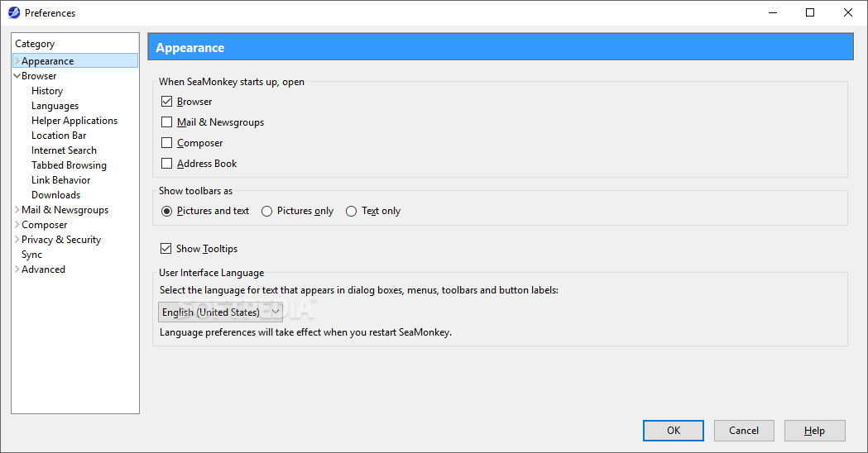Open Location Bar settings
The height and width of the screenshot is (453, 868).
[x=59, y=136]
